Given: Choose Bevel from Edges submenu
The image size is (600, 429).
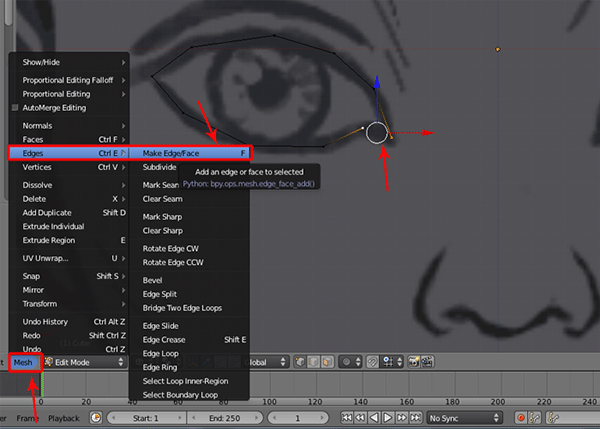Looking at the screenshot, I should pos(190,280).
